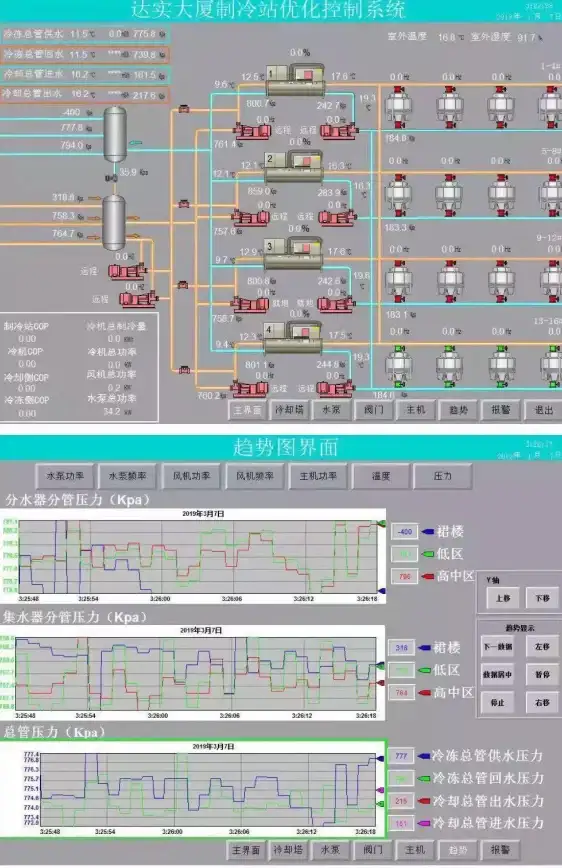
Task: Select leftmost cooling tower in the 9-12# row
Action: coord(398,281)
